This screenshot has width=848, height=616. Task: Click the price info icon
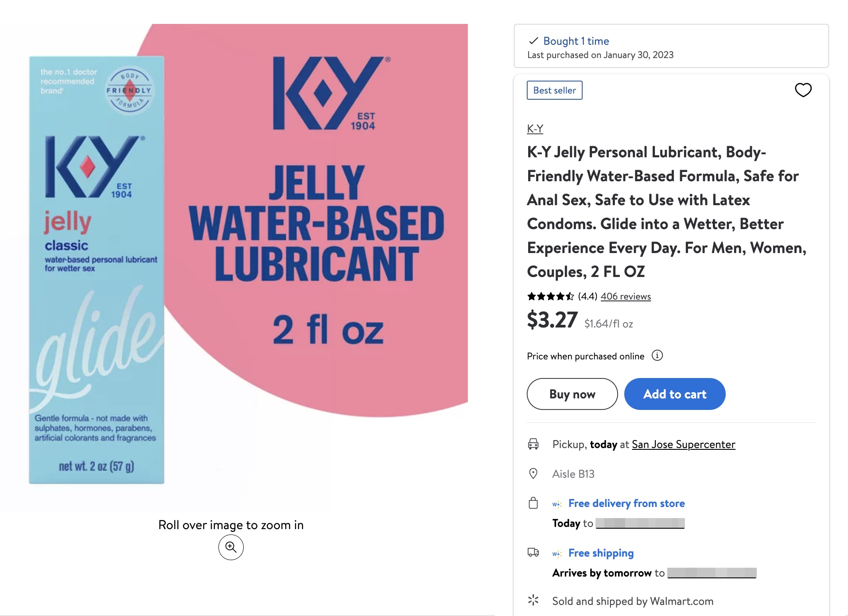657,355
